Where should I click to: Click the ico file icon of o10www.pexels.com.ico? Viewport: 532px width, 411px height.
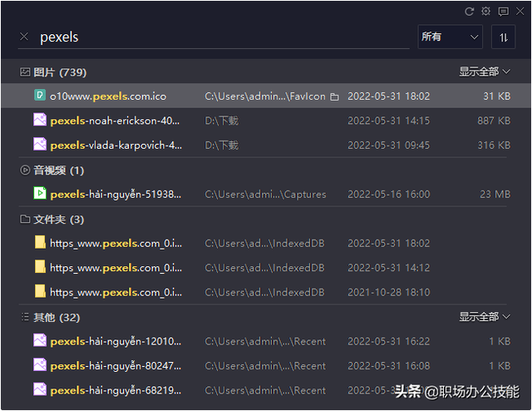tap(40, 95)
